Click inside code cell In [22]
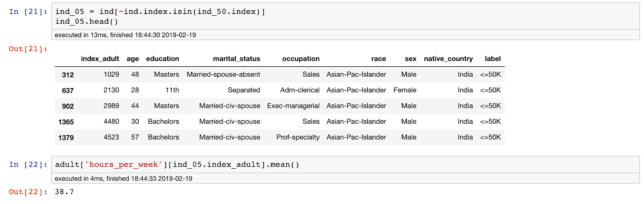The image size is (644, 204). point(345,165)
